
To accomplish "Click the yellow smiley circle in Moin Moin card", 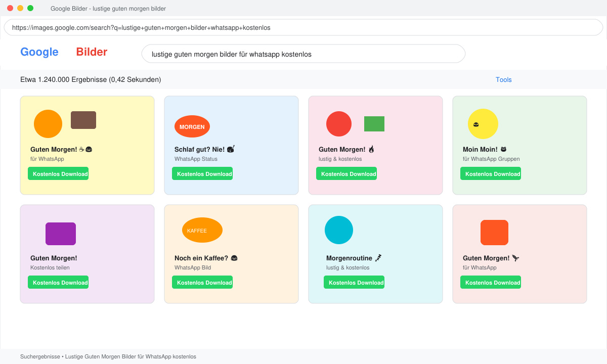I will click(x=483, y=124).
